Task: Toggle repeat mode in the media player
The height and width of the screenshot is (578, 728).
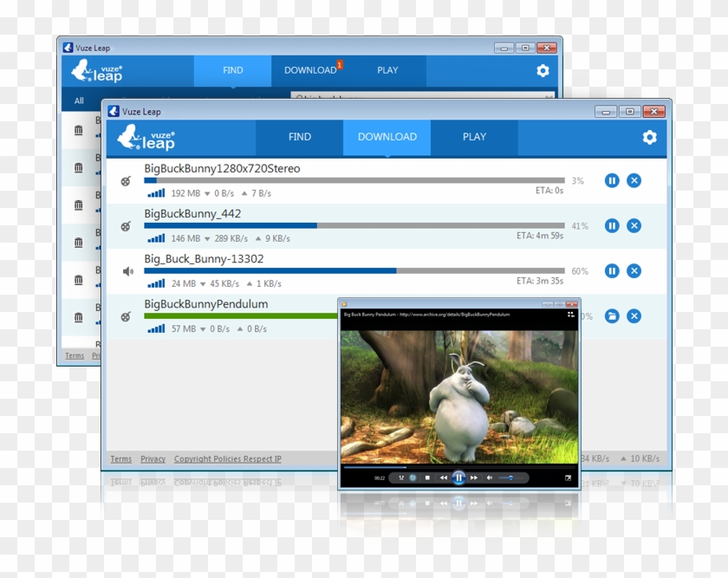Action: coord(413,477)
